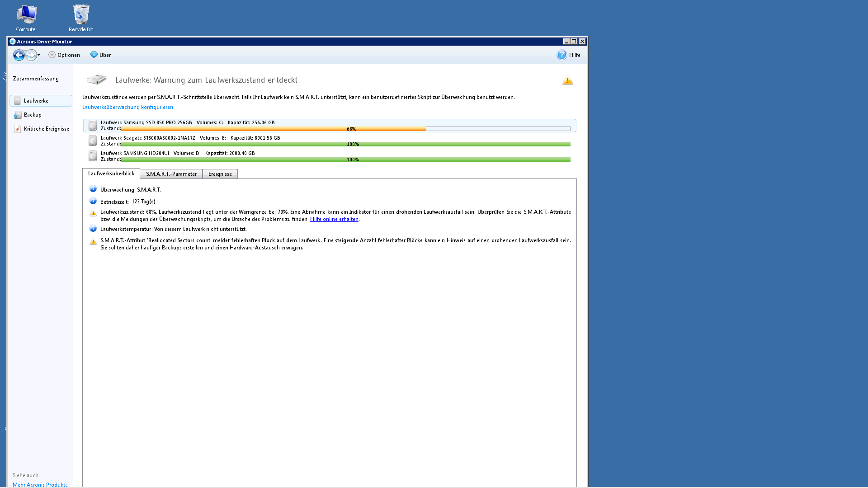Click the orange 68% health bar
This screenshot has width=868, height=488.
click(274, 129)
